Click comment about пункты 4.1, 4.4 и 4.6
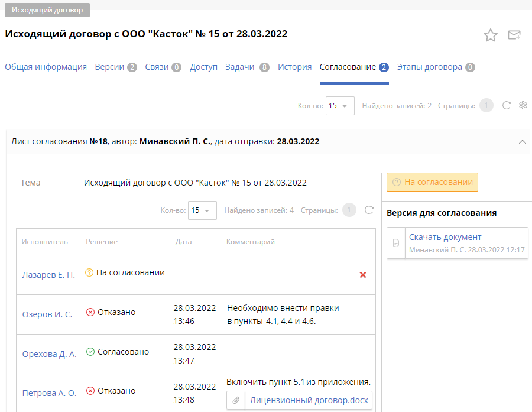 pos(283,314)
